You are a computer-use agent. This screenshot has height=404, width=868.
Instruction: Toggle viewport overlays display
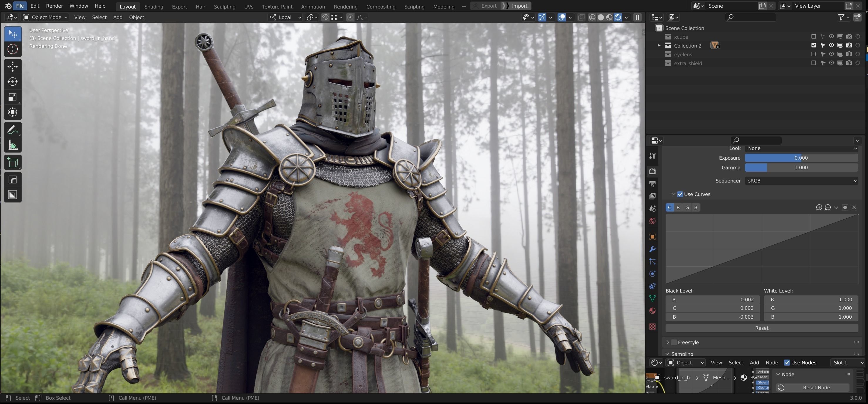pos(561,18)
